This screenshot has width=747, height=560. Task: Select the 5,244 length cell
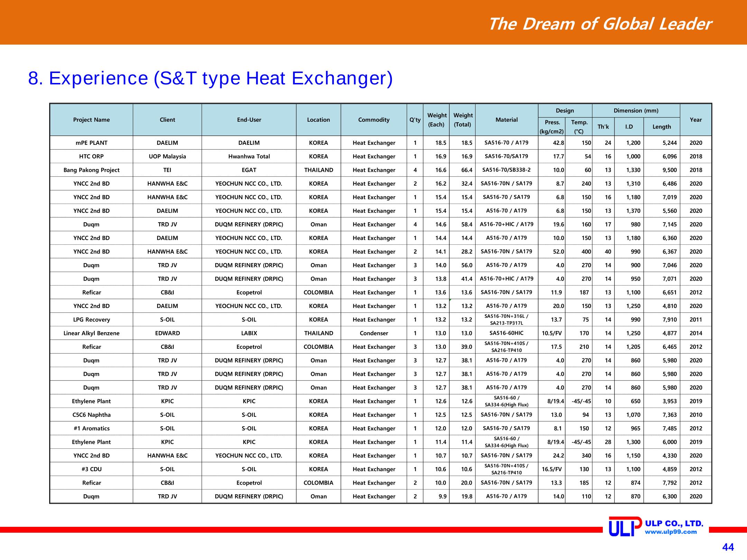662,143
